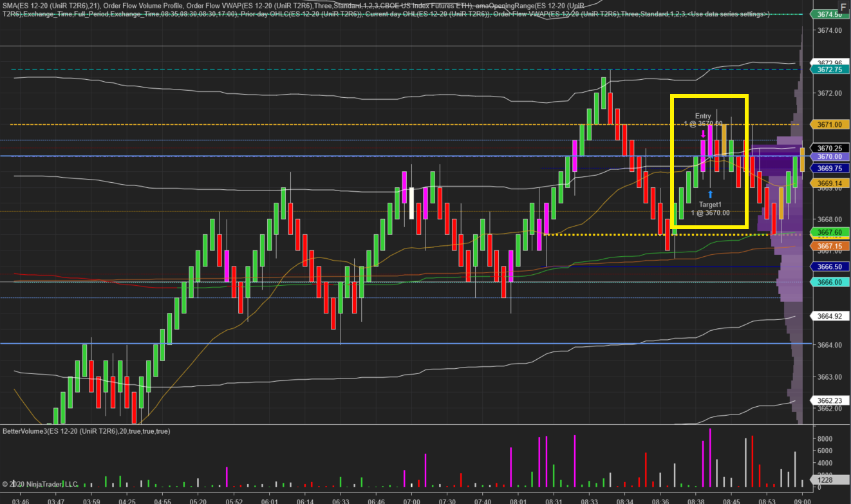Select the 3667.60 green price marker
This screenshot has width=851, height=504.
click(829, 232)
